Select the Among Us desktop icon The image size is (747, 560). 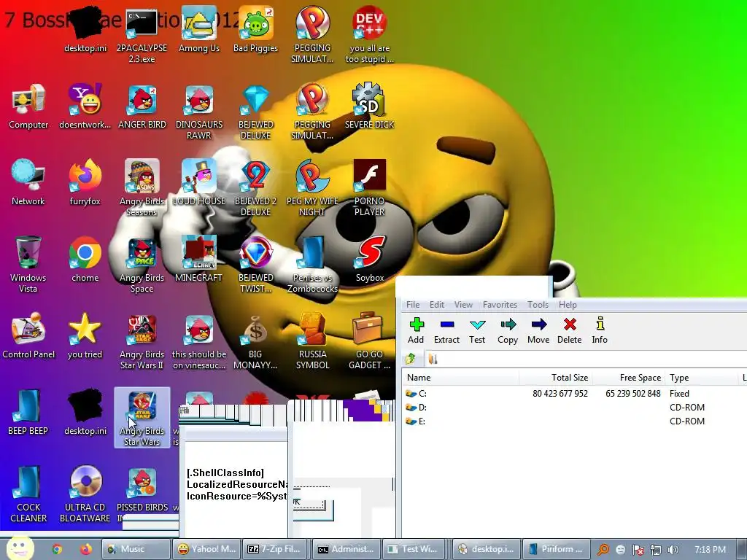tap(199, 31)
